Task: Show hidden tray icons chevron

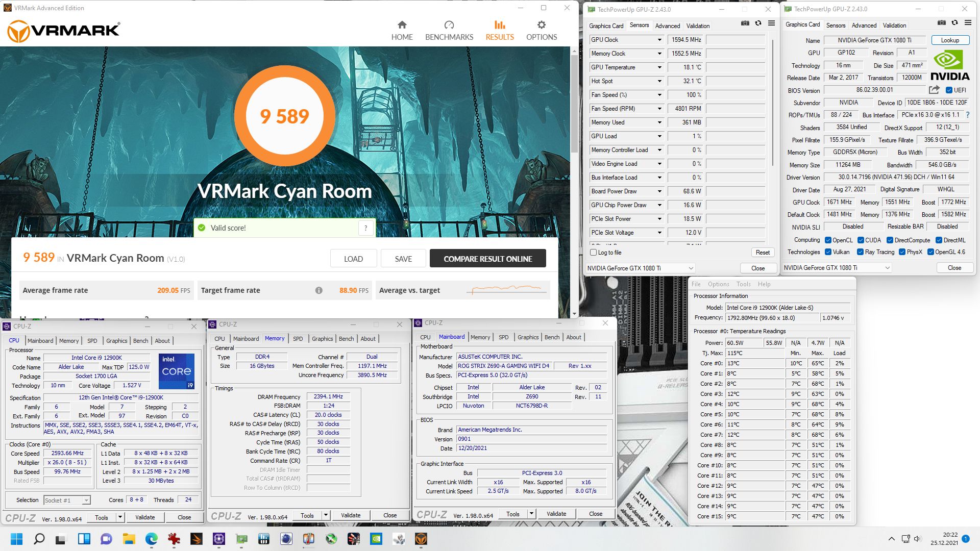Action: coord(891,539)
